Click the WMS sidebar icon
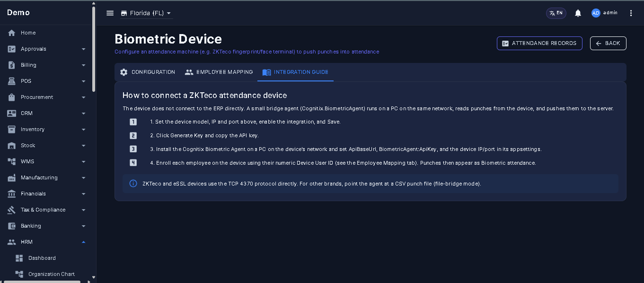The image size is (644, 283). [x=12, y=161]
